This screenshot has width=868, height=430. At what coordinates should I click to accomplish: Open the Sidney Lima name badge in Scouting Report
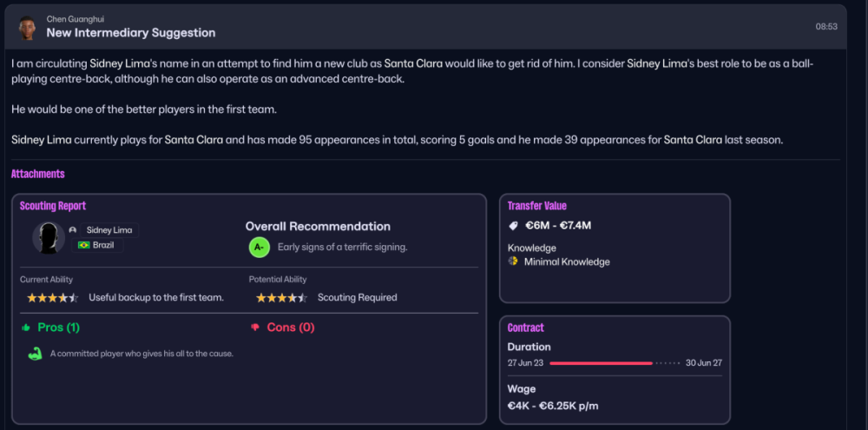111,230
